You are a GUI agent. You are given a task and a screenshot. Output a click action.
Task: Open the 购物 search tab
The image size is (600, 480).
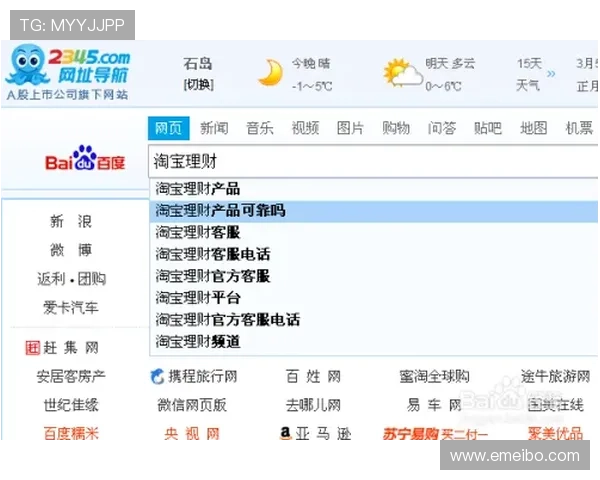click(396, 128)
